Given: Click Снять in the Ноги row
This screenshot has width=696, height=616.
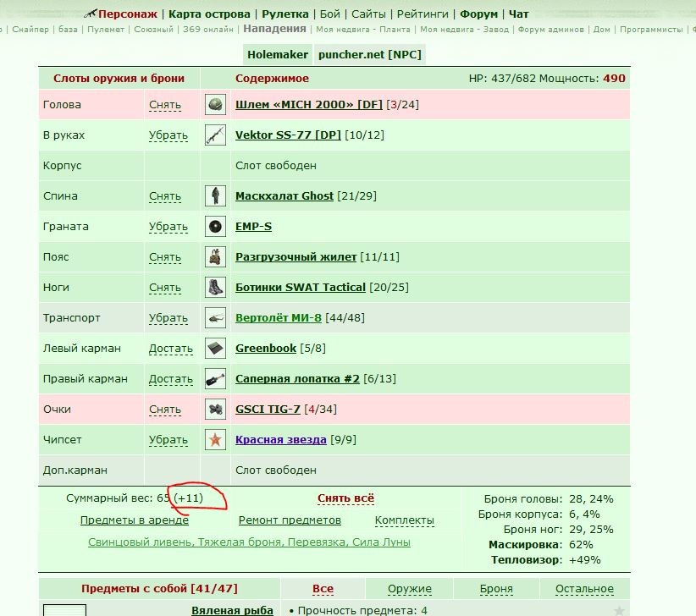Looking at the screenshot, I should [164, 288].
